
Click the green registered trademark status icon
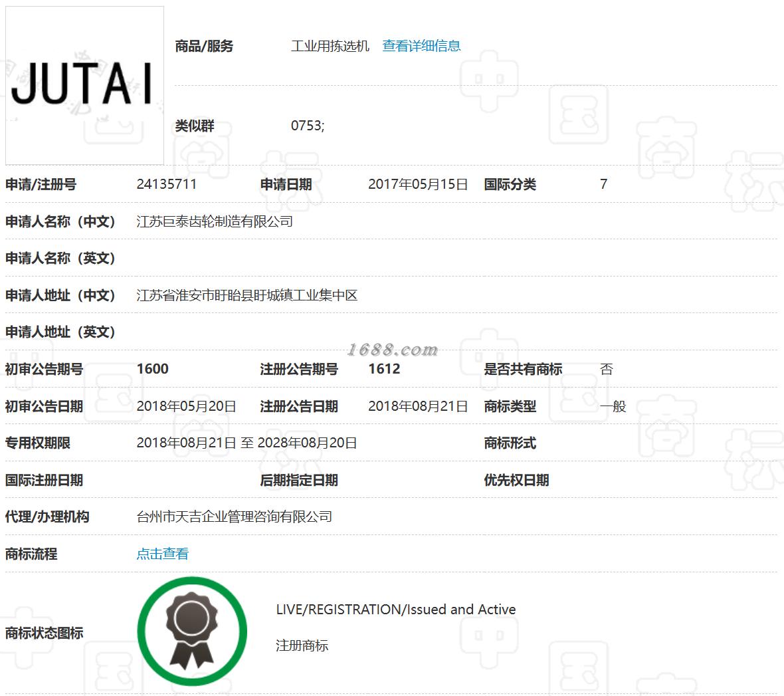click(192, 632)
